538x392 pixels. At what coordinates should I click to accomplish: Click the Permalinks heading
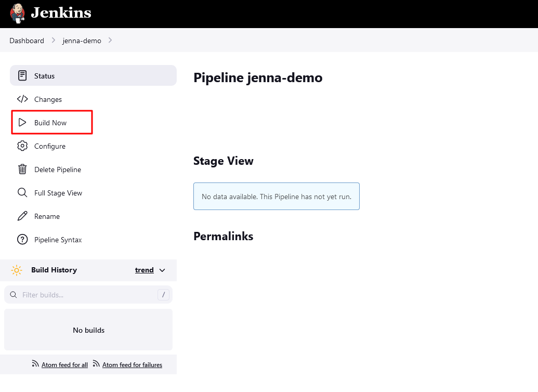224,236
